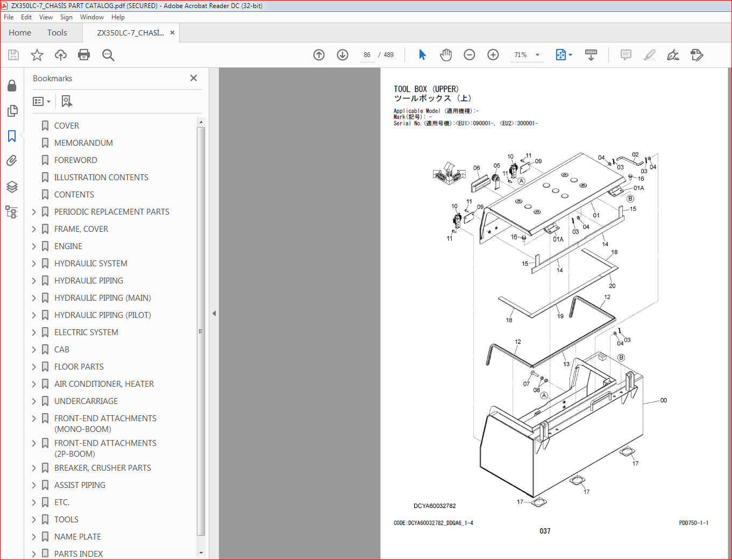Click the scrolling mode keyboard icon

591,55
